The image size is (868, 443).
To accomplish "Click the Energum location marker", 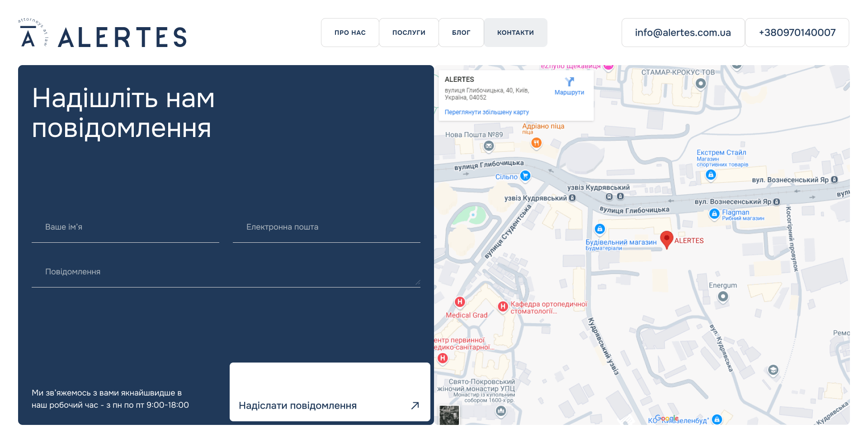I will tap(723, 297).
